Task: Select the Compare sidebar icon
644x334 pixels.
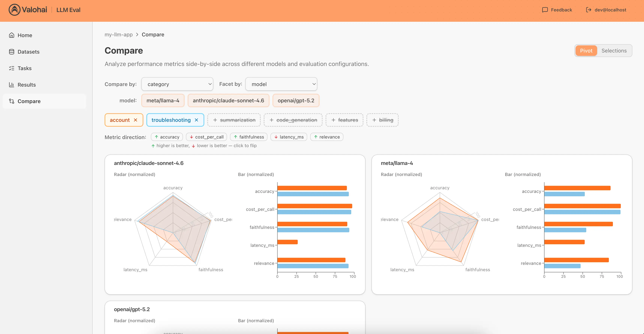Action: click(12, 101)
